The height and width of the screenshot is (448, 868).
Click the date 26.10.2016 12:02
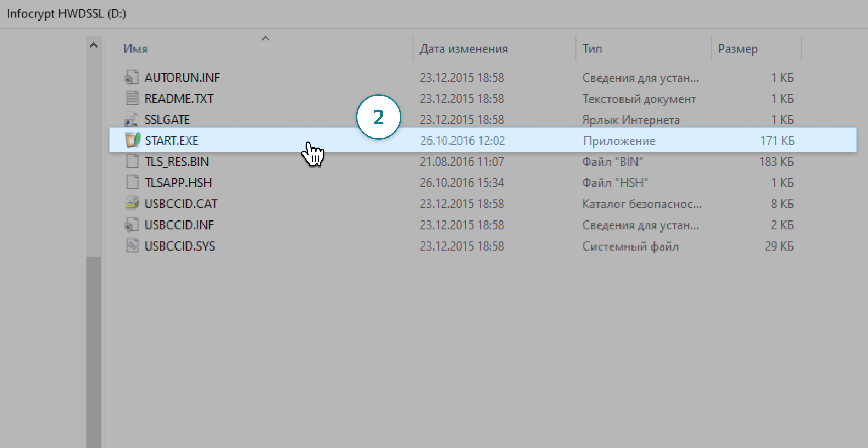tap(462, 140)
